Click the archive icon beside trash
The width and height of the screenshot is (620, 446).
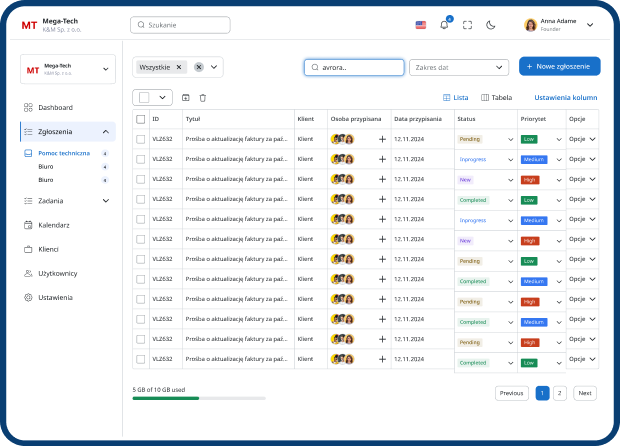(185, 97)
